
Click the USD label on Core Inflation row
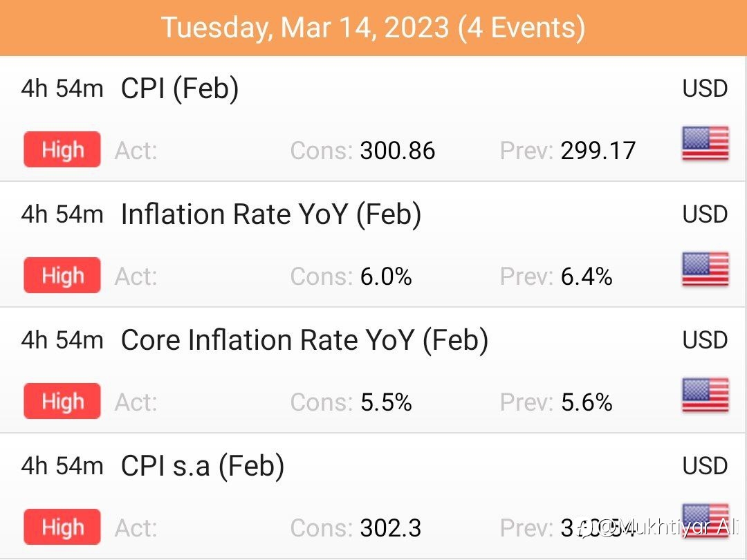click(705, 340)
